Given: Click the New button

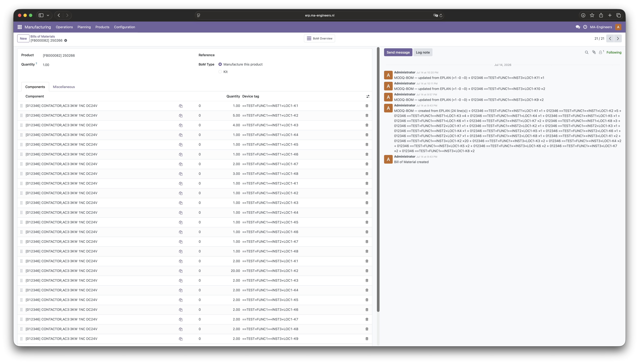Looking at the screenshot, I should click(23, 39).
